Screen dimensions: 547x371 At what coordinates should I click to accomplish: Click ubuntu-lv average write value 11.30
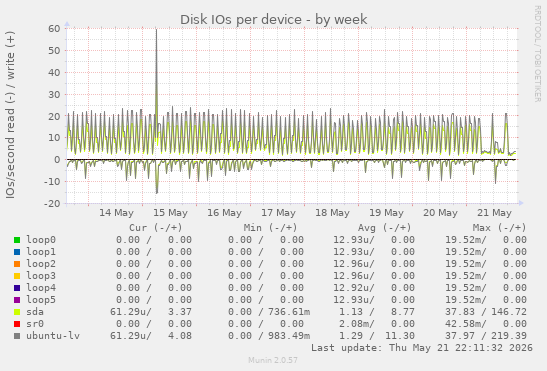(x=400, y=335)
